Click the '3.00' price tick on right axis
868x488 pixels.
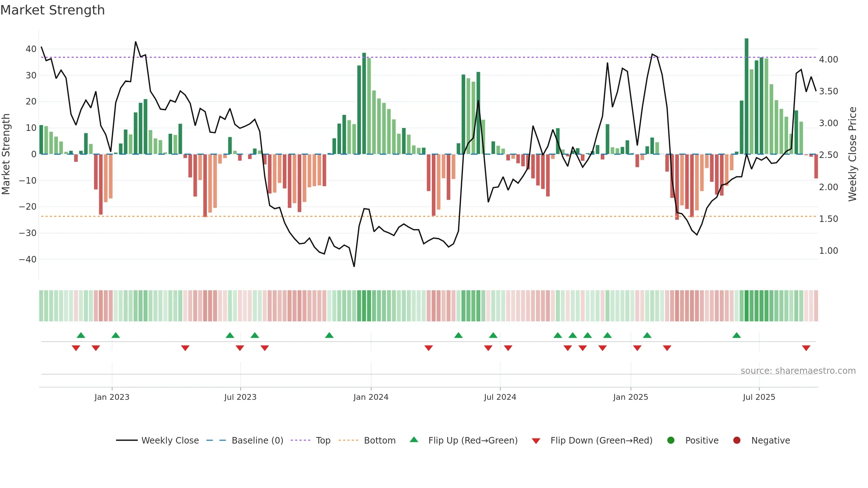point(829,123)
